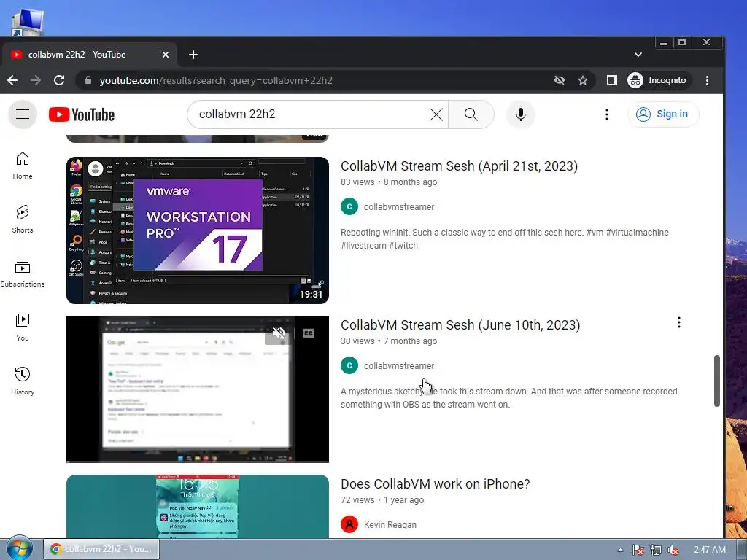747x560 pixels.
Task: Click the Chrome collabvm 22h2 taskbar button
Action: click(101, 549)
